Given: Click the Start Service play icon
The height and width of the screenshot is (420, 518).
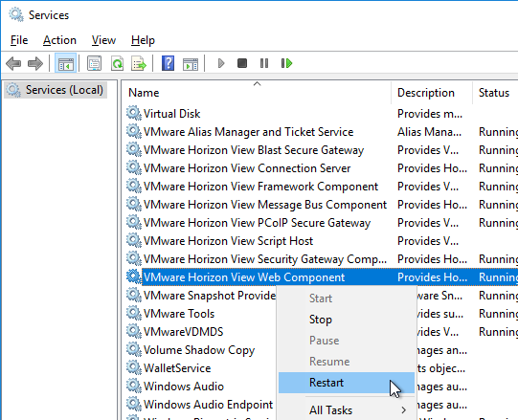Looking at the screenshot, I should pos(221,63).
